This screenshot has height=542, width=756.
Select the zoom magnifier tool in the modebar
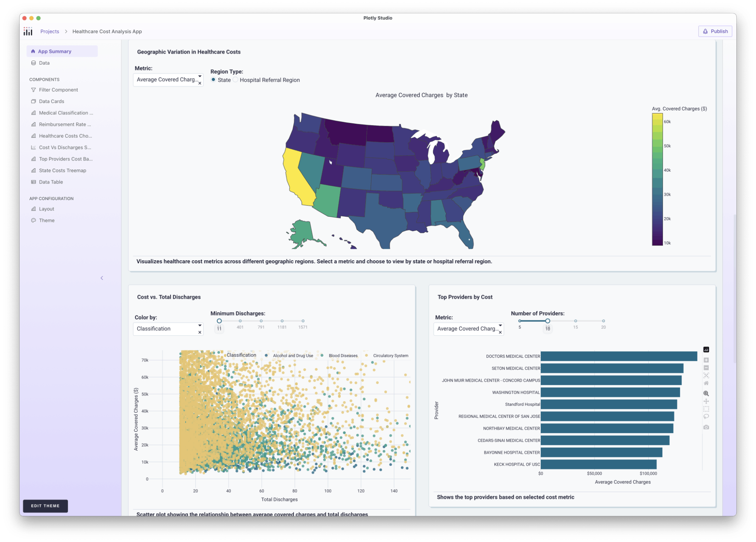tap(706, 393)
